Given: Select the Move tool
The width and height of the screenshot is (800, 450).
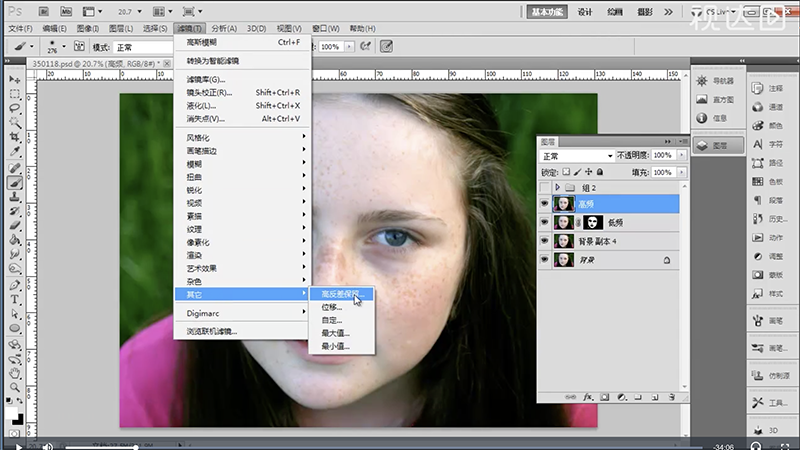Looking at the screenshot, I should (x=15, y=79).
